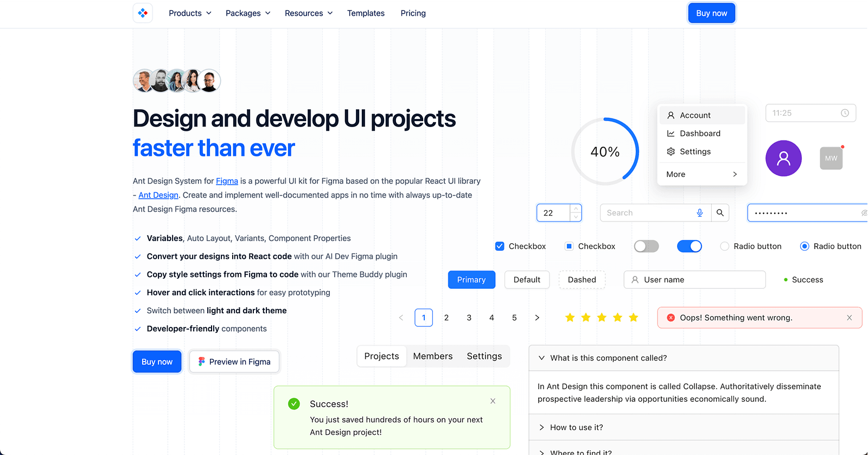Click the password input field
Image resolution: width=868 pixels, height=455 pixels.
tap(807, 213)
